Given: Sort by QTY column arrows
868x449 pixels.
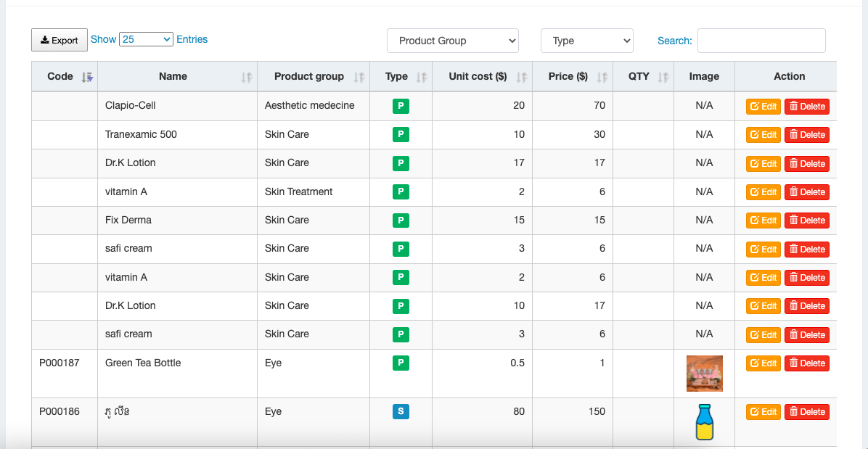Looking at the screenshot, I should tap(663, 78).
